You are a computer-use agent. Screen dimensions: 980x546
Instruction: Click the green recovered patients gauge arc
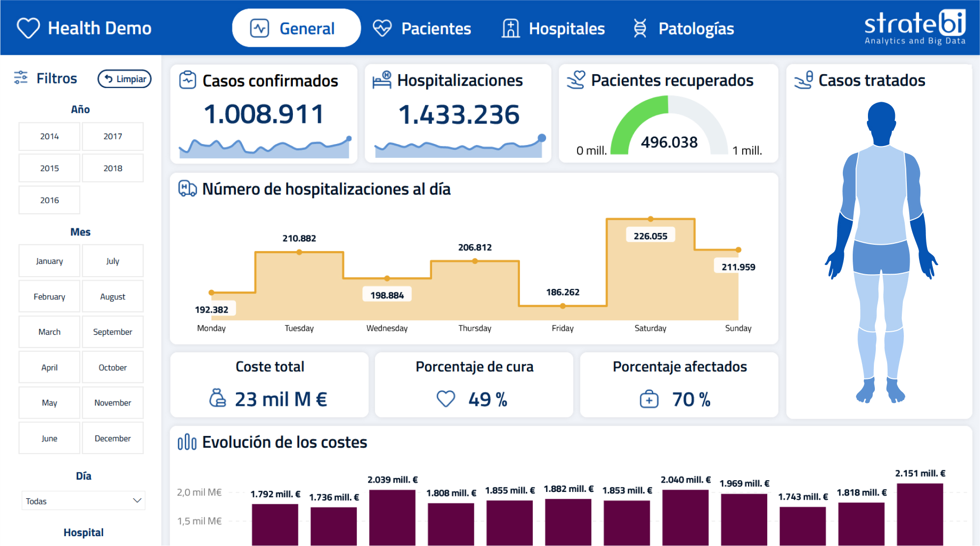[x=634, y=118]
